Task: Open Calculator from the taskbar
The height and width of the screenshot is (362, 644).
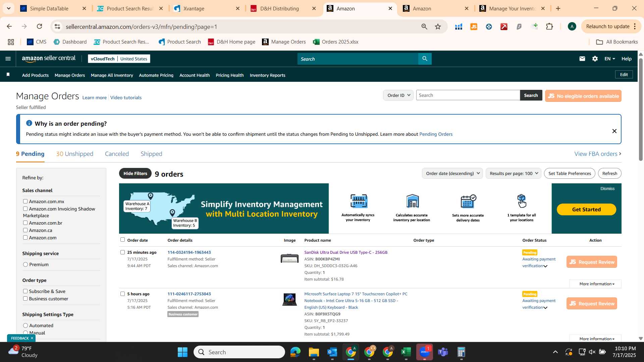Action: click(461, 352)
